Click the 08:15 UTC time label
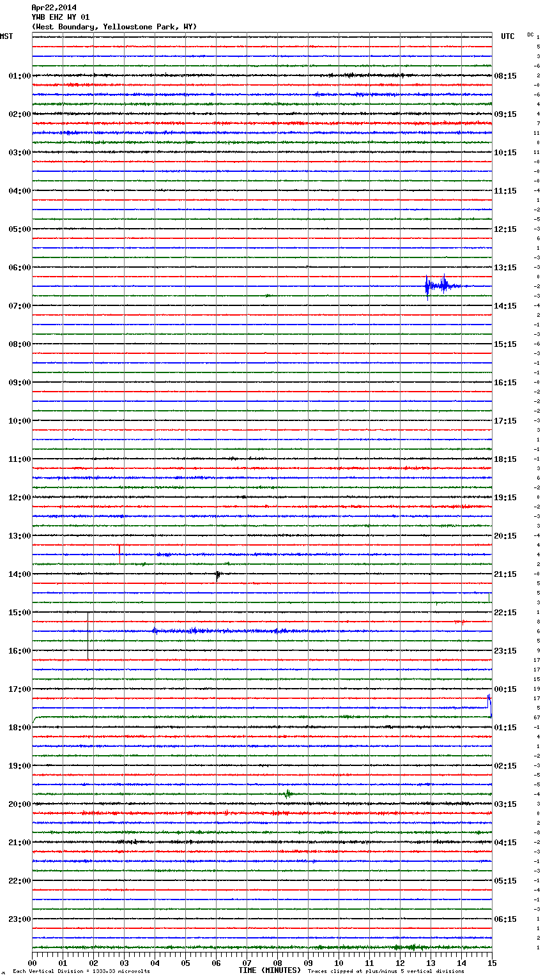This screenshot has height=980, width=543. pyautogui.click(x=505, y=76)
